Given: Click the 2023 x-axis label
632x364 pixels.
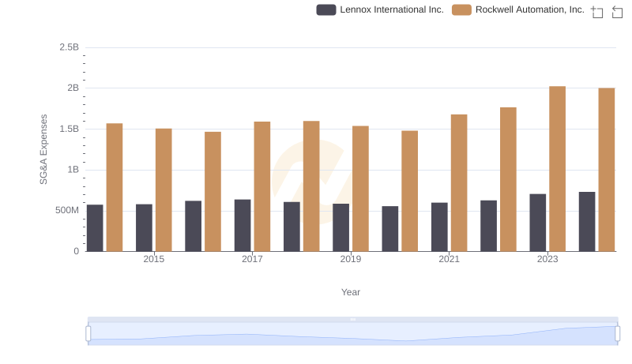Looking at the screenshot, I should [x=547, y=259].
